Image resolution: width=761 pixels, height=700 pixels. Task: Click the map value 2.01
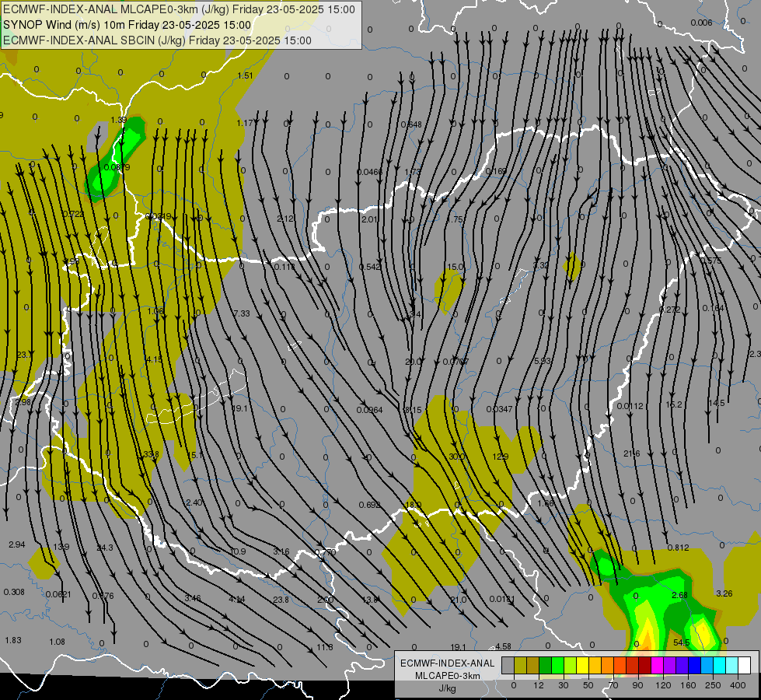(x=369, y=219)
